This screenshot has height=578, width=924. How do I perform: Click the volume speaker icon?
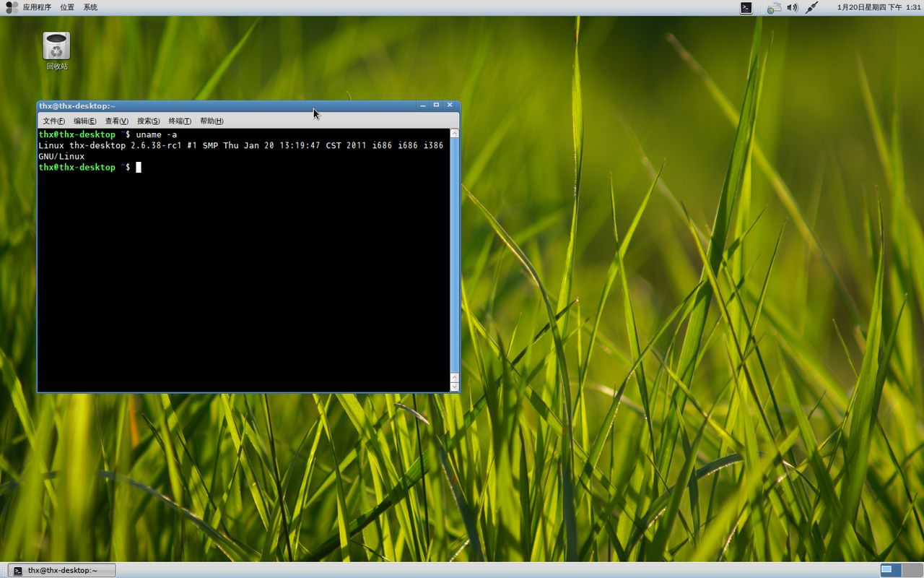click(792, 7)
